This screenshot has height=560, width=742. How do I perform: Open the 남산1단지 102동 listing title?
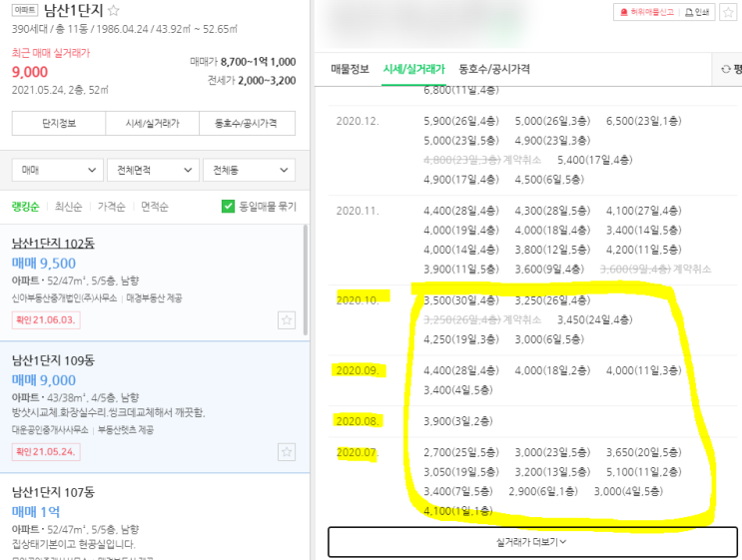coord(53,244)
